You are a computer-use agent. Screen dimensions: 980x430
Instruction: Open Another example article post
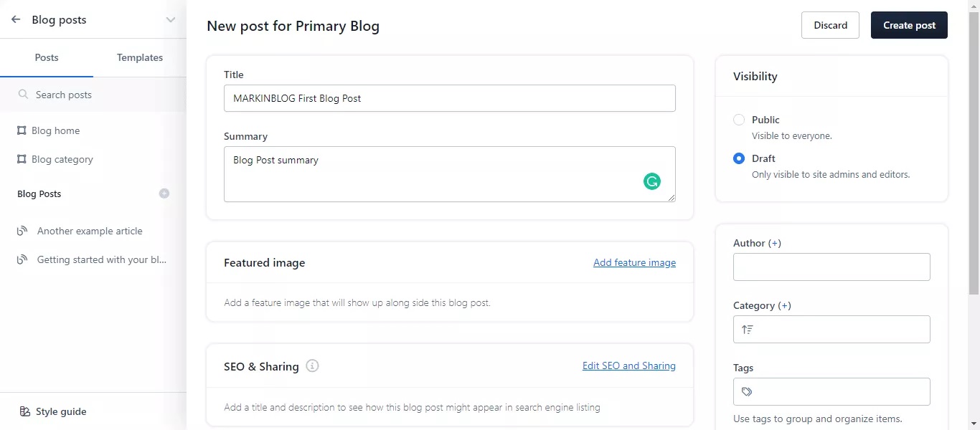point(90,231)
